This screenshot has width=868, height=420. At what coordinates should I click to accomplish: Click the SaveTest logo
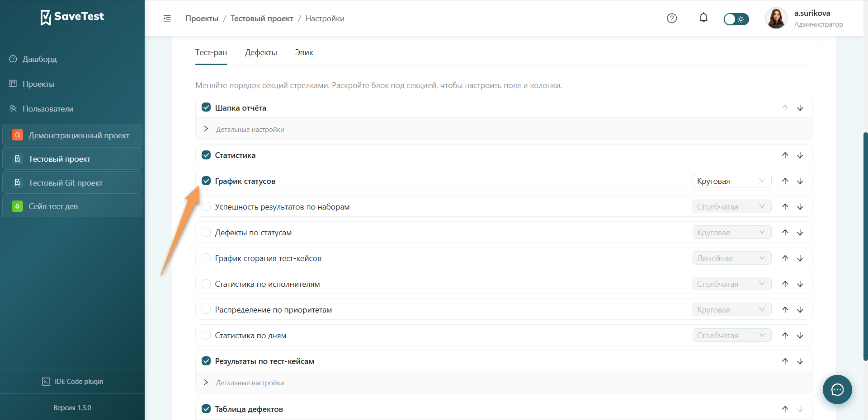click(72, 17)
